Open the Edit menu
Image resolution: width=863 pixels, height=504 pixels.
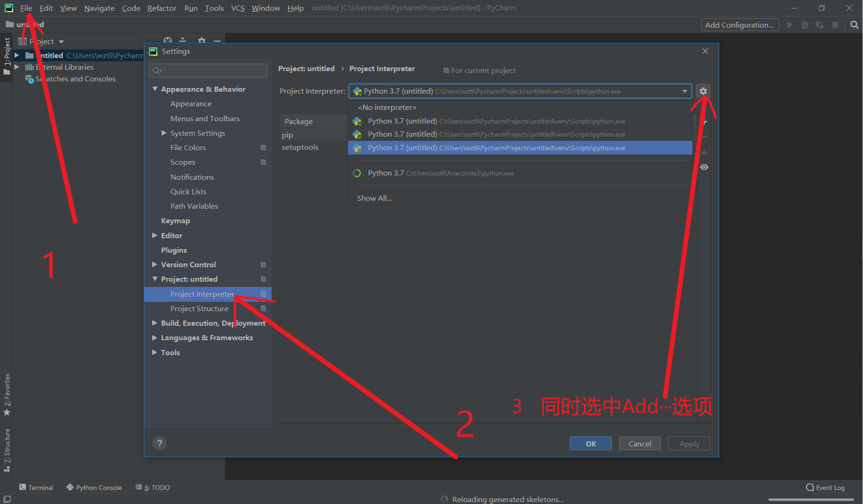46,8
